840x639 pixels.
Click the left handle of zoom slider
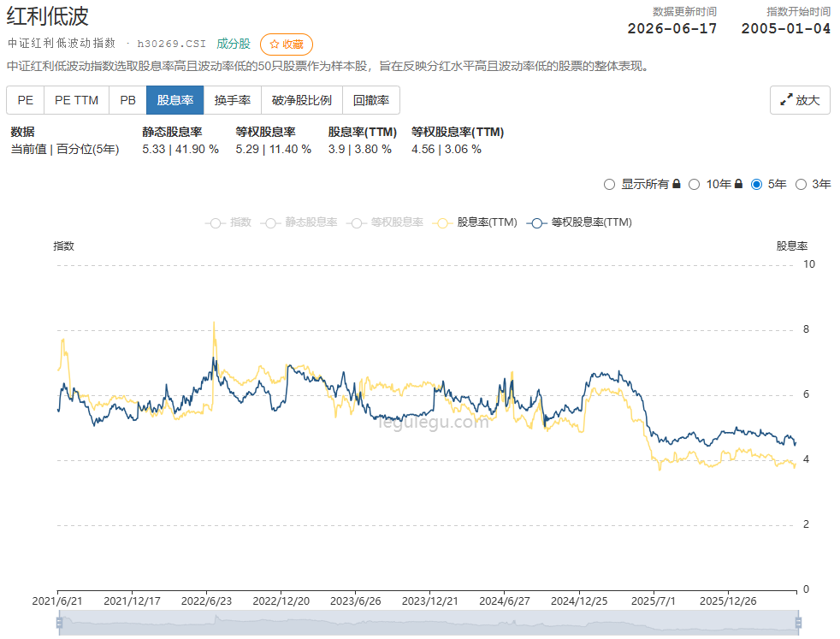point(60,623)
